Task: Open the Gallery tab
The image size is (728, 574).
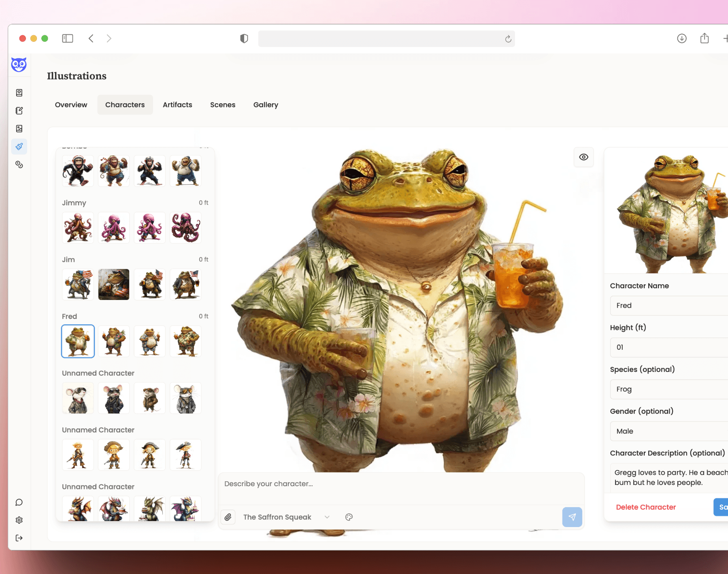Action: pyautogui.click(x=266, y=104)
